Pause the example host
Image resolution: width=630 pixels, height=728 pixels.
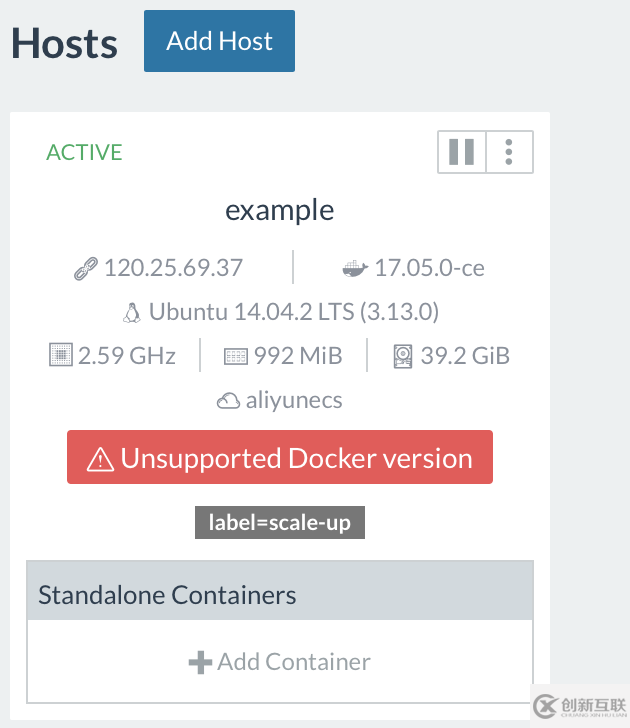point(462,152)
